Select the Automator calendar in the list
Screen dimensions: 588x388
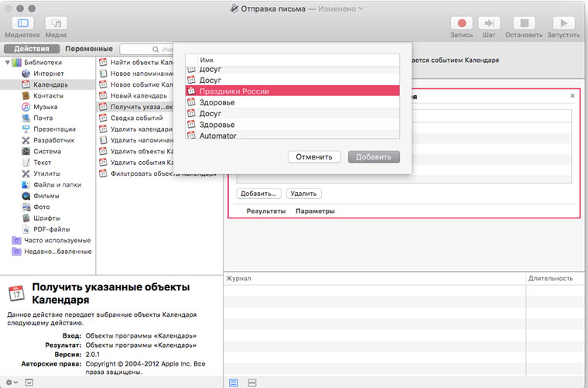coord(217,136)
